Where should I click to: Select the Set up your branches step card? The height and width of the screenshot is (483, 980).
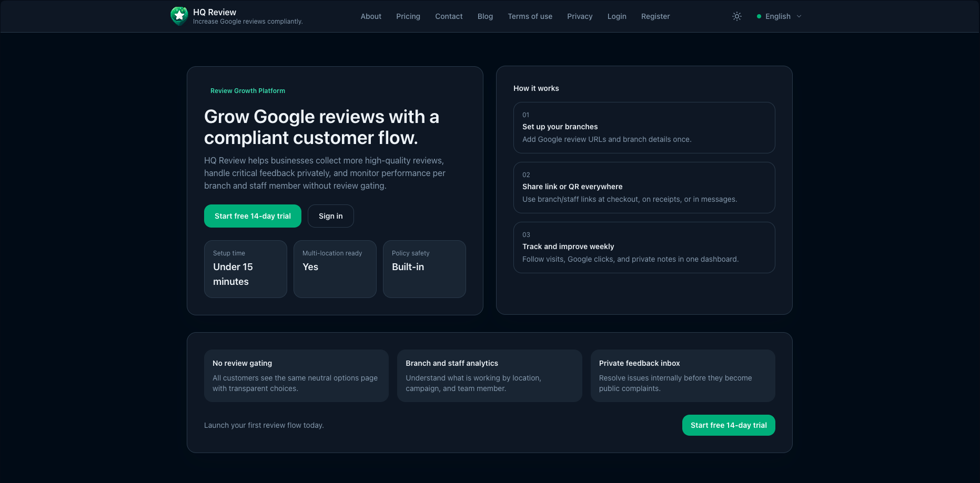644,127
